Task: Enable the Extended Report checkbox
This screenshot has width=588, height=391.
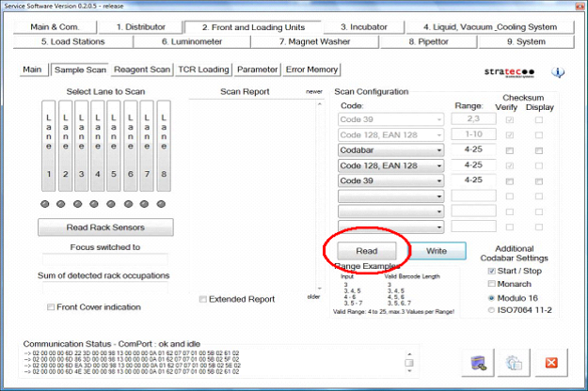Action: coord(203,299)
